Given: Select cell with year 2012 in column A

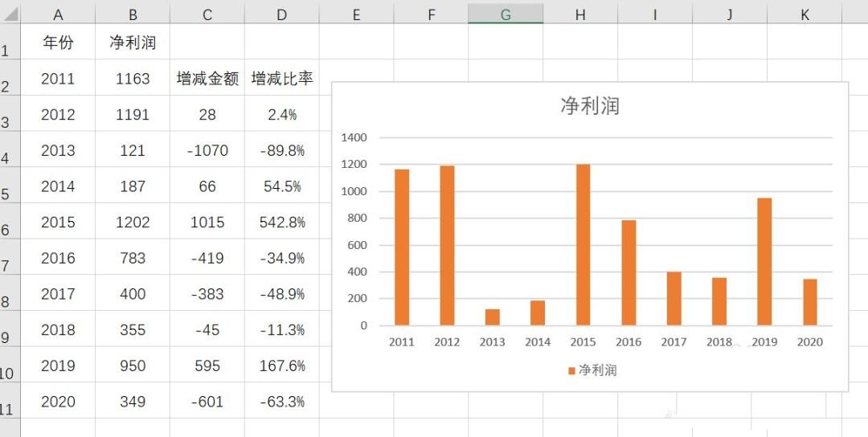Looking at the screenshot, I should 58,115.
